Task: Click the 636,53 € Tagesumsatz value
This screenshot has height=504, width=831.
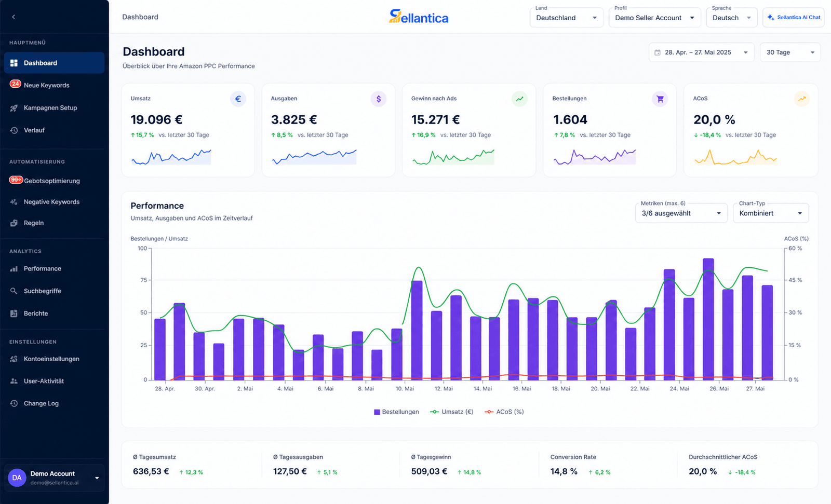Action: (151, 471)
